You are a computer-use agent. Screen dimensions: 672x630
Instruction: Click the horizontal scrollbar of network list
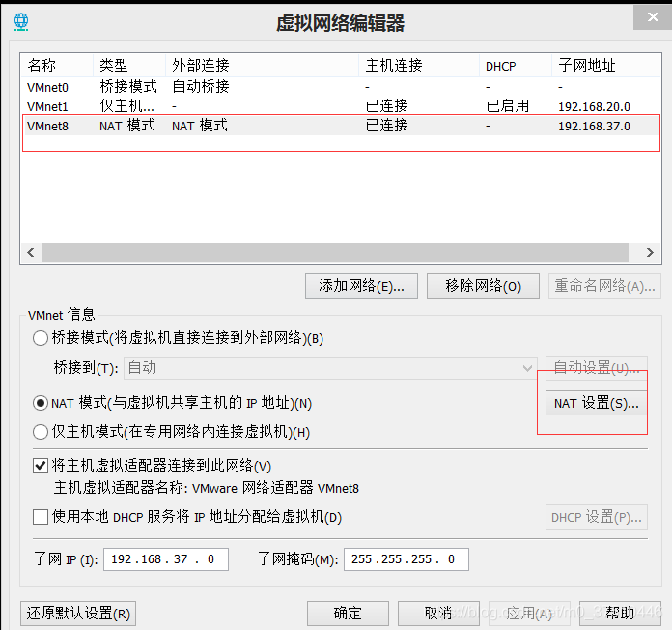335,252
